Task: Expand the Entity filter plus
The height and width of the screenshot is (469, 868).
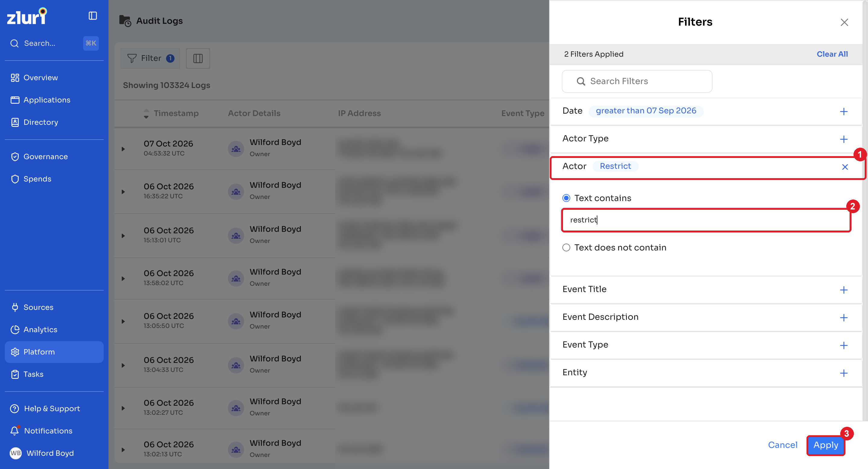Action: click(843, 373)
